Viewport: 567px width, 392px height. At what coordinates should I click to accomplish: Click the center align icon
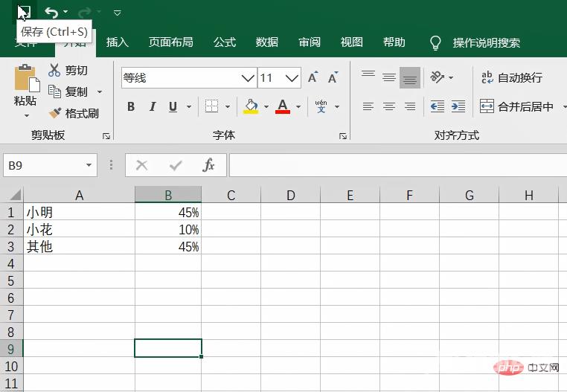389,106
